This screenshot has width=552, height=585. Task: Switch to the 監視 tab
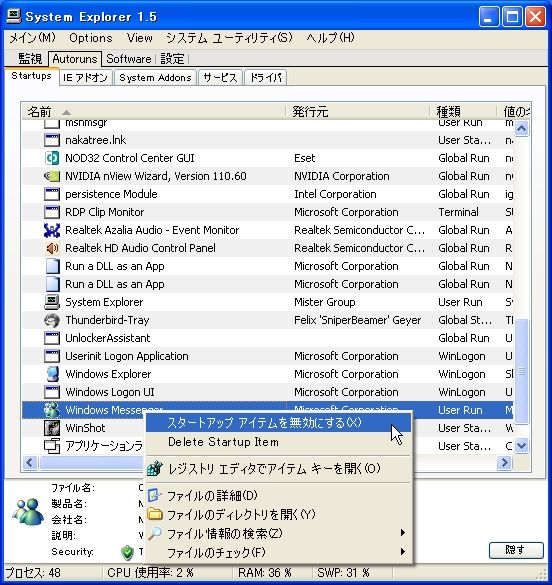pyautogui.click(x=30, y=59)
